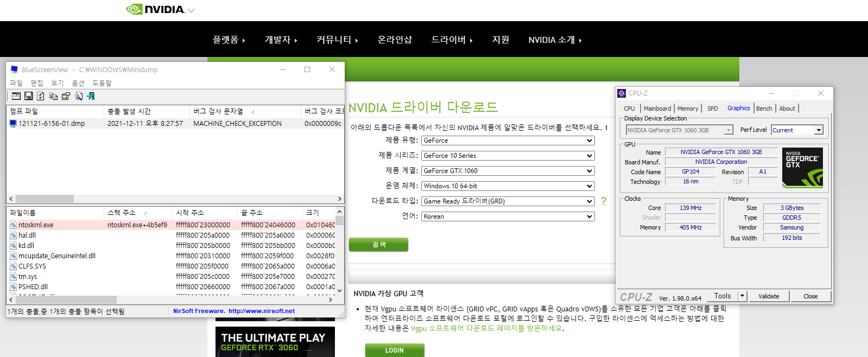Screen dimensions: 868x357
Task: Click the Find magnifier toolbar icon
Action: point(79,96)
